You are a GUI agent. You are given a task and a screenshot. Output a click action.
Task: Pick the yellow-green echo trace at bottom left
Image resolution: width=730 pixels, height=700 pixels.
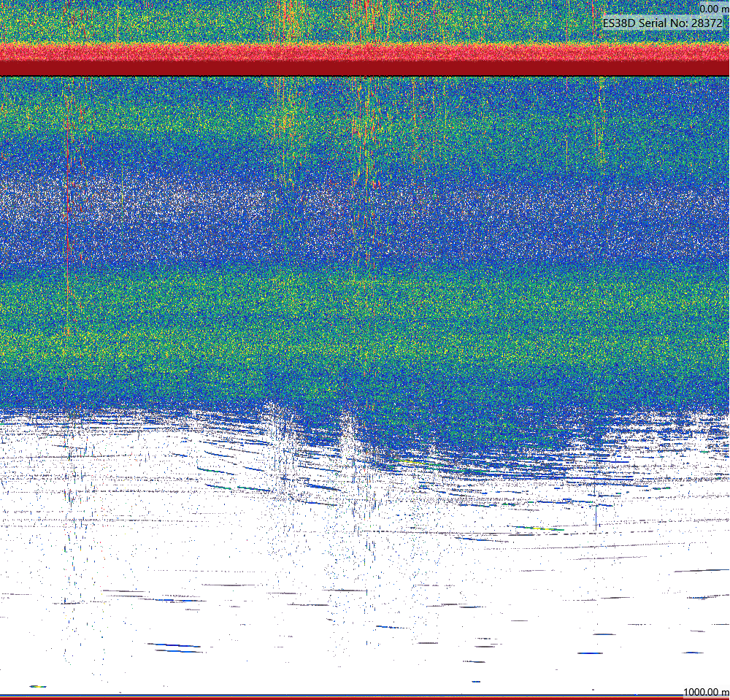(x=38, y=686)
